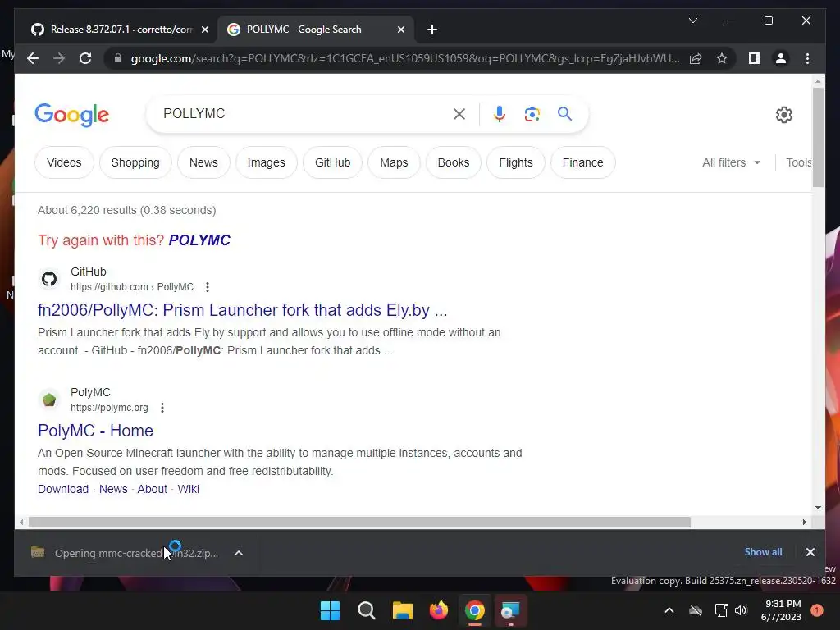This screenshot has width=840, height=630.
Task: Launch Firefox from the taskbar
Action: [439, 610]
